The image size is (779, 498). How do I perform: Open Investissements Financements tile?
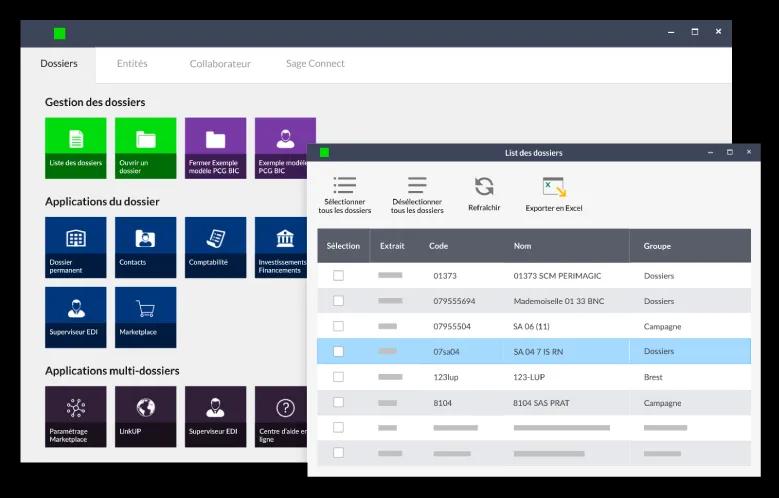281,248
